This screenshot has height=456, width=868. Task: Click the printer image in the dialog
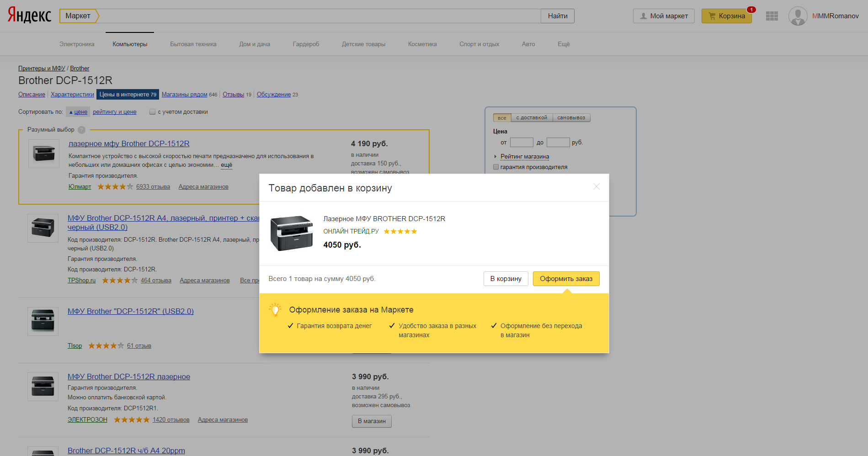[292, 233]
